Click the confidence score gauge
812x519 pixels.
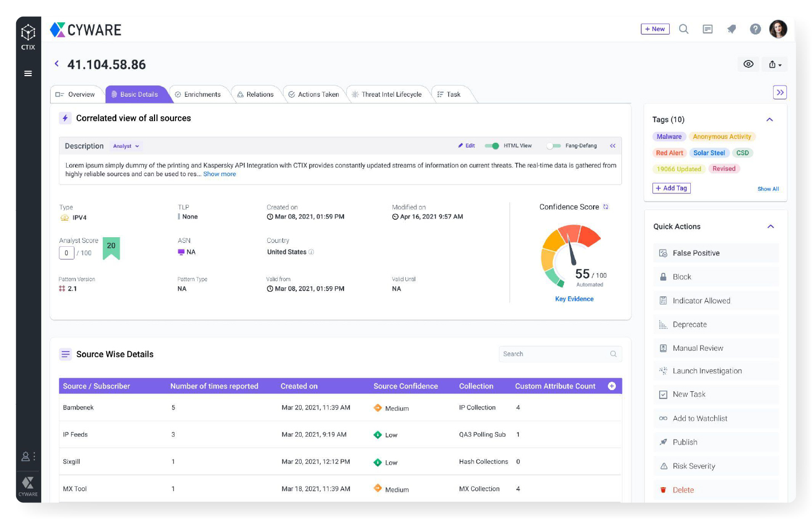click(x=571, y=254)
